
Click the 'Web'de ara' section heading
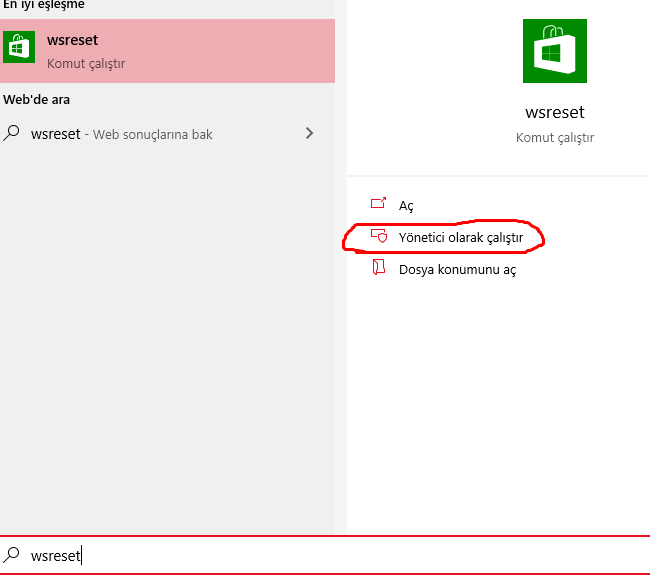click(37, 100)
